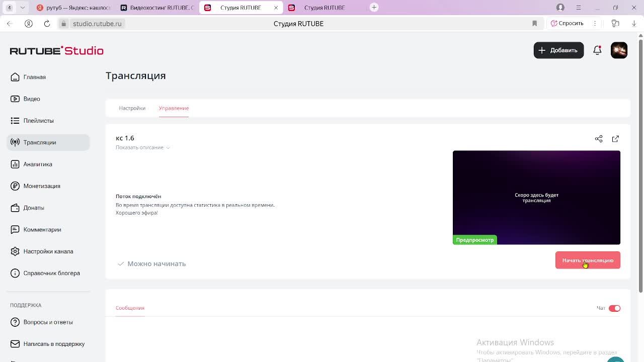644x362 pixels.
Task: Switch to the рутуб Яндекс browser tab
Action: [x=73, y=8]
